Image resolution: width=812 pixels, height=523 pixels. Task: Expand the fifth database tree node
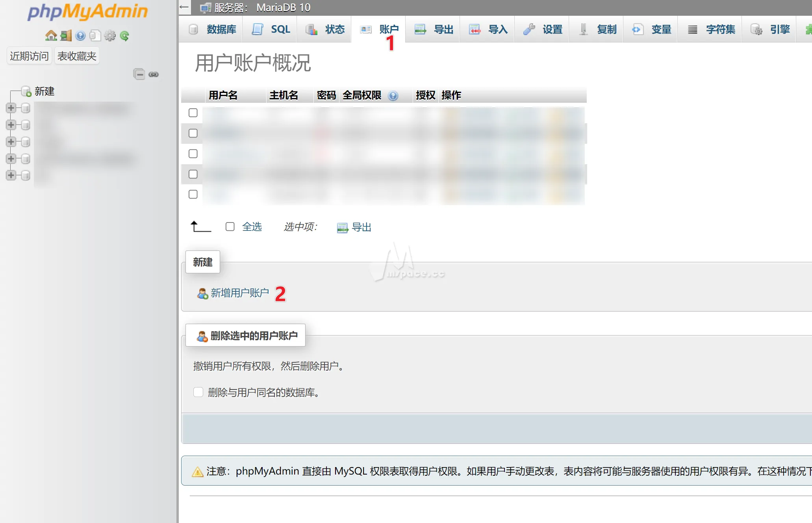pos(11,175)
